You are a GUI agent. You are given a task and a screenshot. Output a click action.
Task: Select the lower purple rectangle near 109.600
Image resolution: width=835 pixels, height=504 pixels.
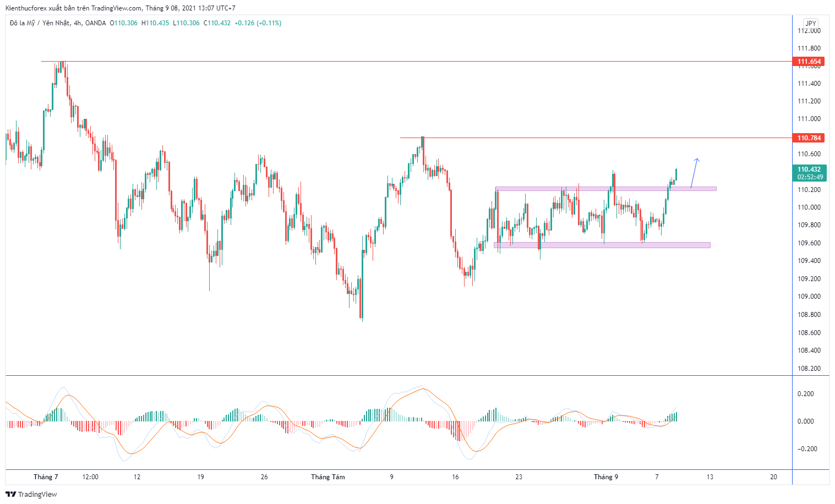[602, 245]
